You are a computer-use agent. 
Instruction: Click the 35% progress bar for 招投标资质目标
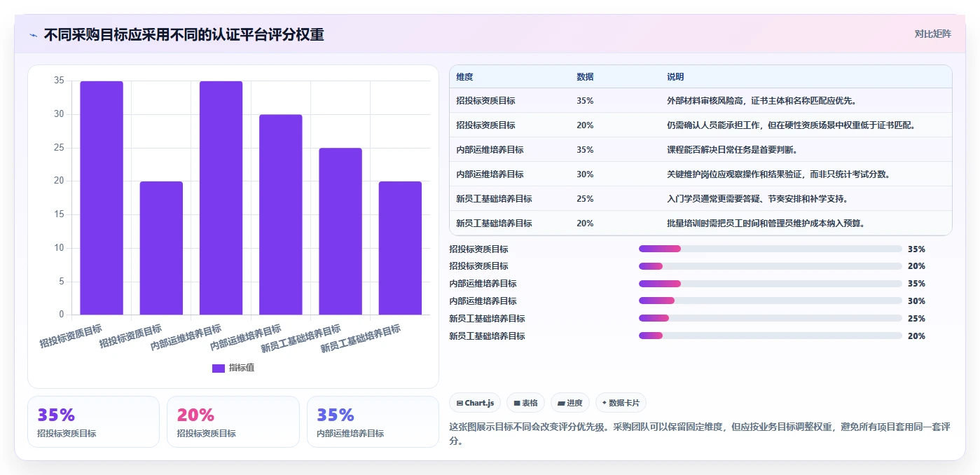pos(770,249)
